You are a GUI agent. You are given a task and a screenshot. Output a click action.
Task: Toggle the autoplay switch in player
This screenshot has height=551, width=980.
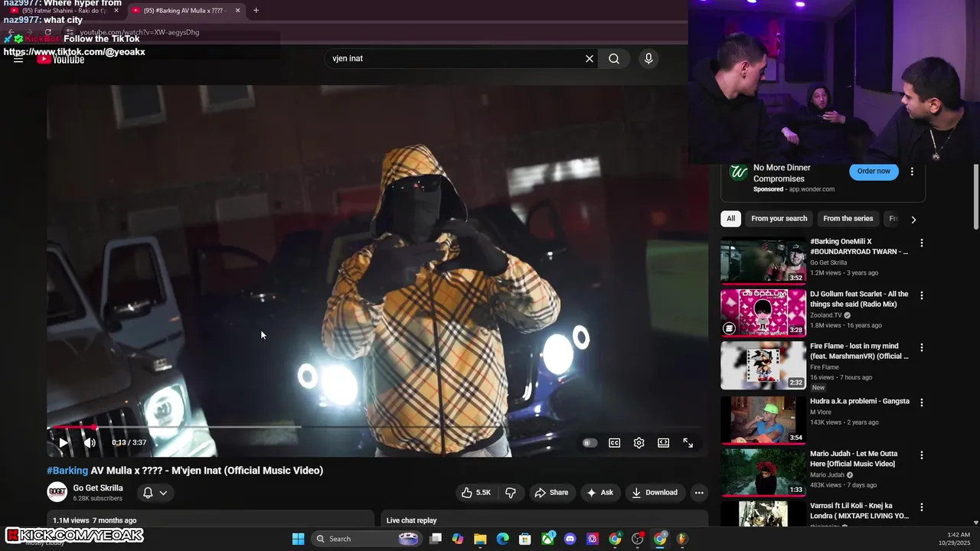tap(589, 442)
